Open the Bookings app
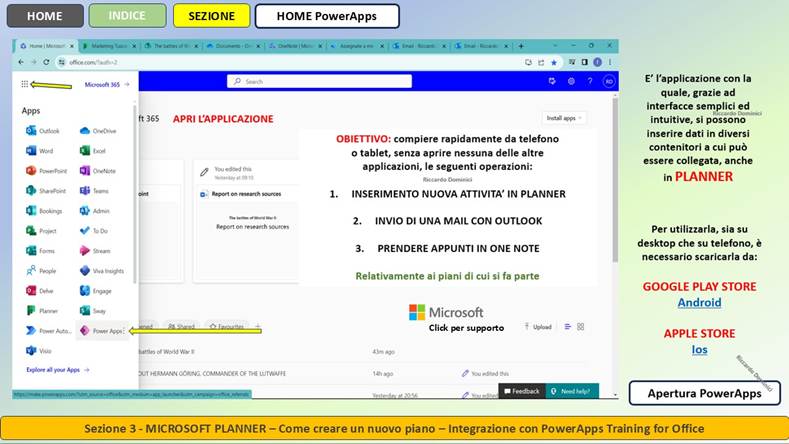The height and width of the screenshot is (444, 789). coord(44,211)
